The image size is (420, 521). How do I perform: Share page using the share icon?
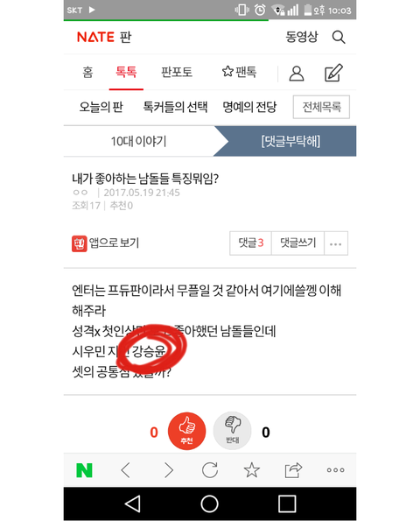pos(293,470)
